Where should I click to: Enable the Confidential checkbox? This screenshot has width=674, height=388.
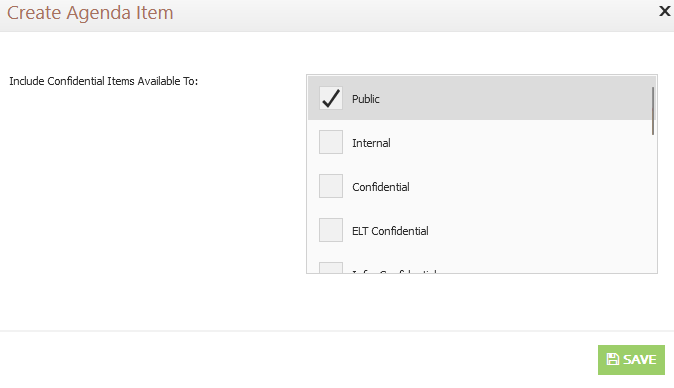tap(331, 186)
